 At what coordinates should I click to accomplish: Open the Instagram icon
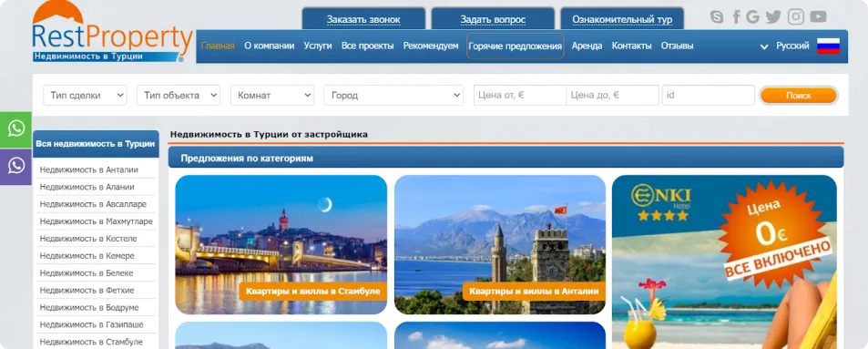point(796,17)
